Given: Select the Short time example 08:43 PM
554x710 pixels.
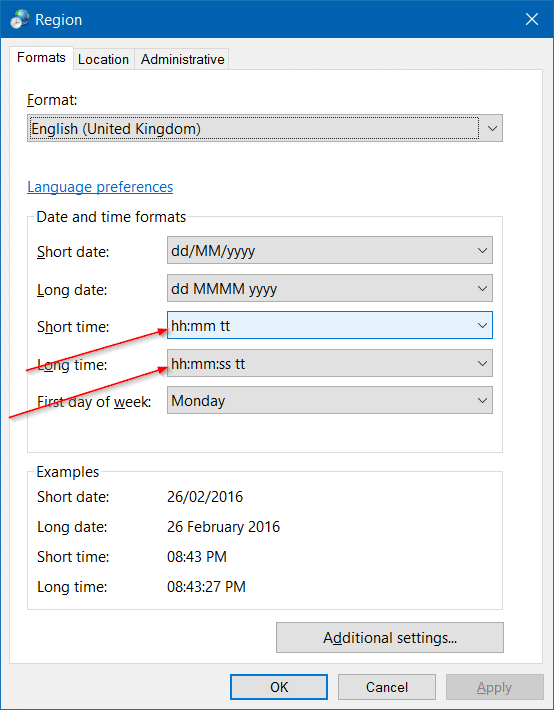Looking at the screenshot, I should (x=197, y=556).
